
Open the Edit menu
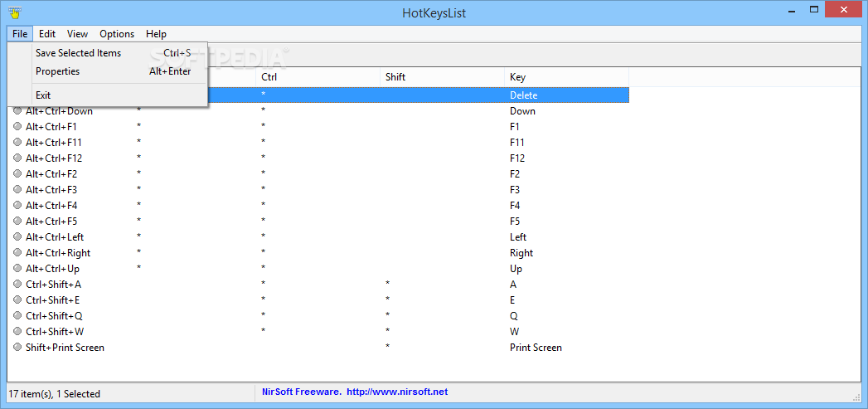(x=47, y=34)
